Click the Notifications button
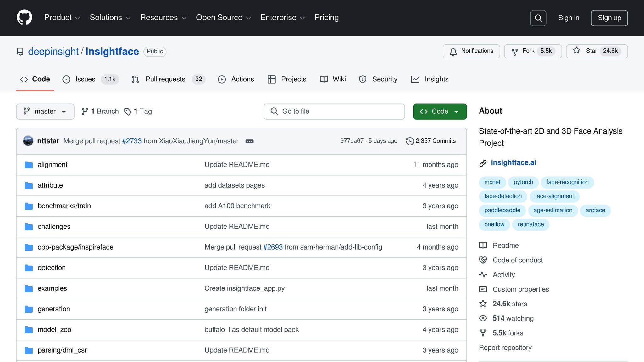The width and height of the screenshot is (644, 362). tap(471, 51)
